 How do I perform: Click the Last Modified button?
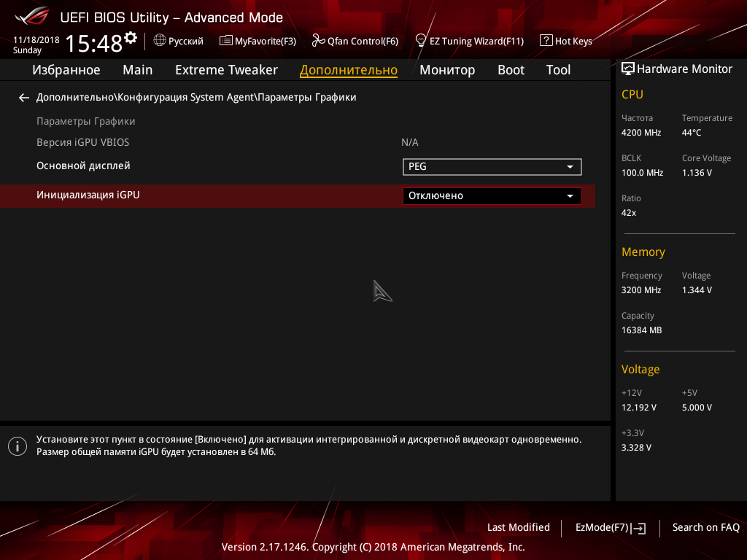coord(518,528)
